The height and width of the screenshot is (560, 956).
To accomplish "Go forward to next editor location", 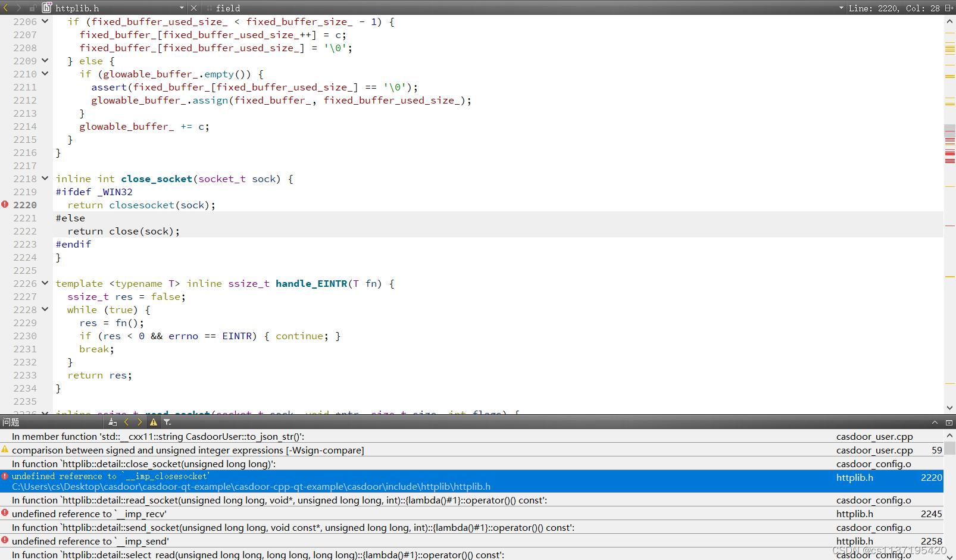I will (18, 8).
